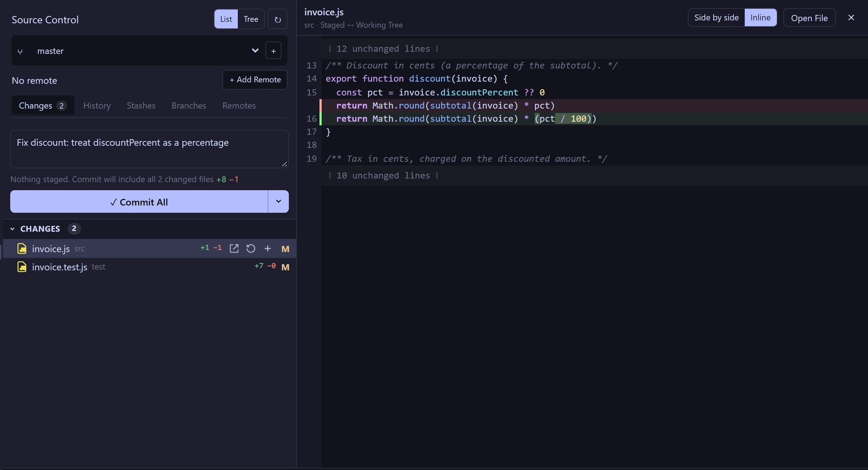Discard changes to invoice.js
868x470 pixels.
point(251,248)
